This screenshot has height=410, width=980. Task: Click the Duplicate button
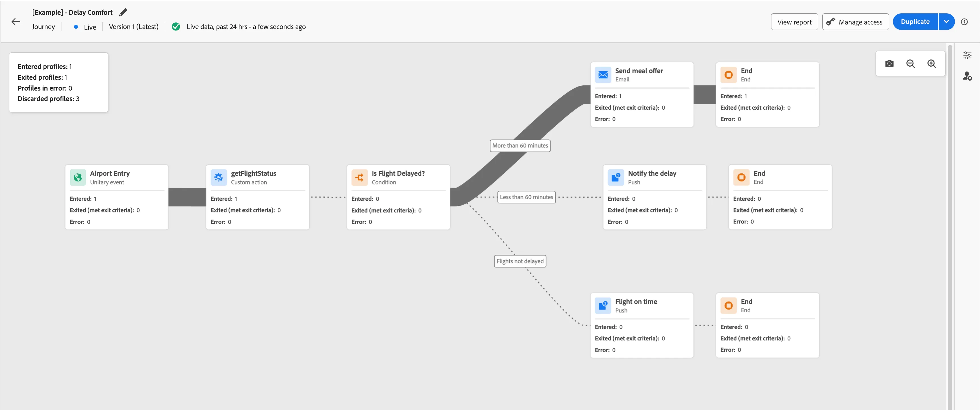pos(915,22)
